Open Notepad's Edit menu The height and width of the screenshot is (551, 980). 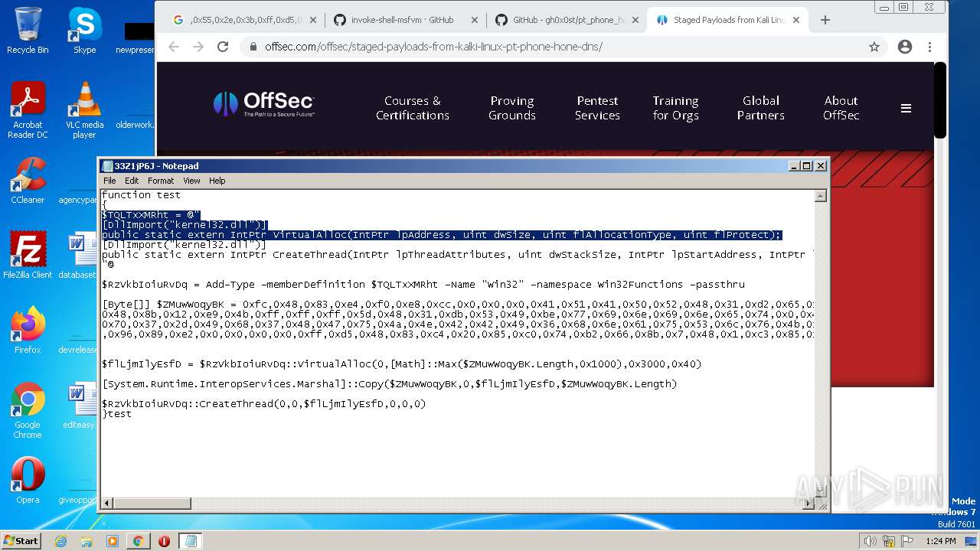pos(132,181)
